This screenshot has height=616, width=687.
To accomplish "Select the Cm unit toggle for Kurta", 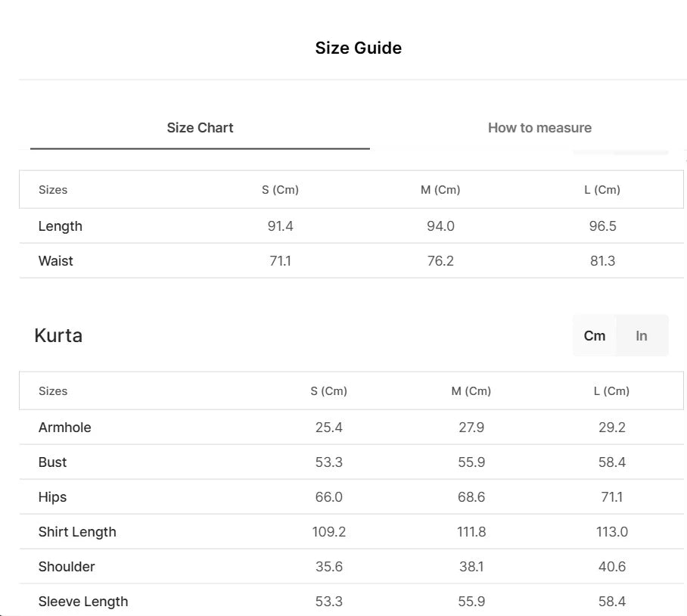I will (595, 336).
